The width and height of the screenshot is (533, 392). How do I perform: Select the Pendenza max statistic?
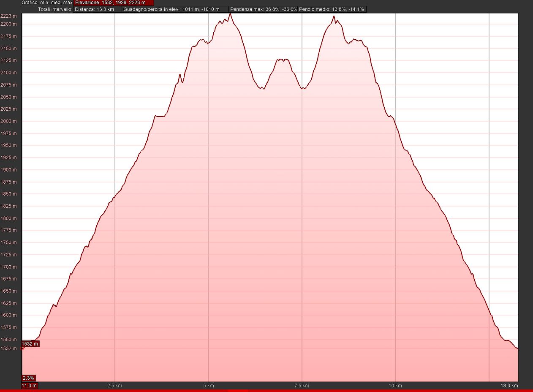tap(264, 9)
